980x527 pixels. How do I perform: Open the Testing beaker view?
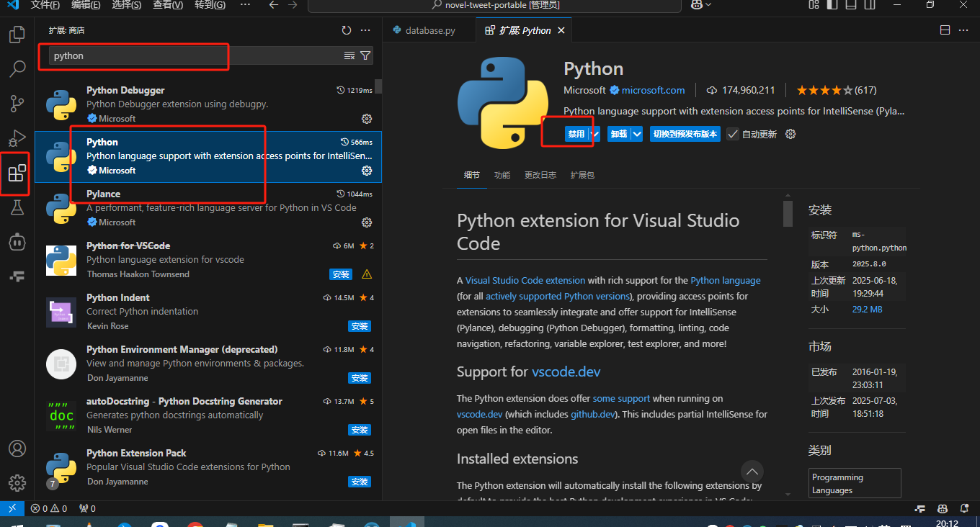coord(17,207)
